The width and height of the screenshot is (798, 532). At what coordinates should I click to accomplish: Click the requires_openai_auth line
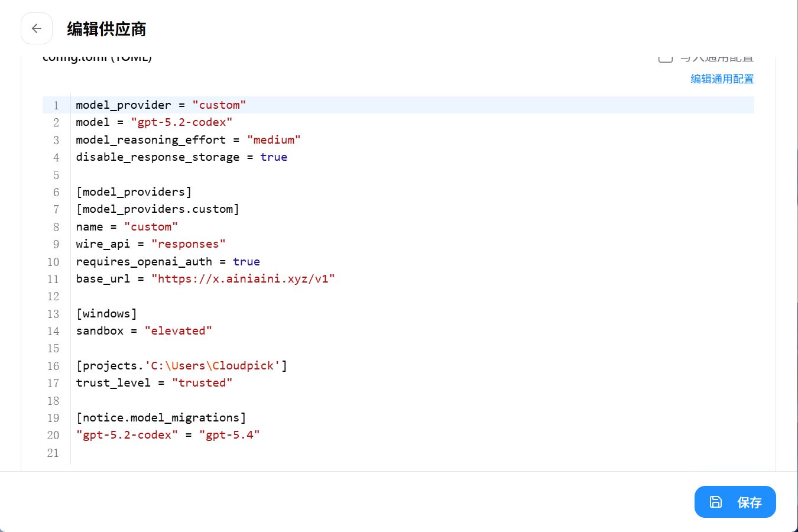(x=168, y=262)
